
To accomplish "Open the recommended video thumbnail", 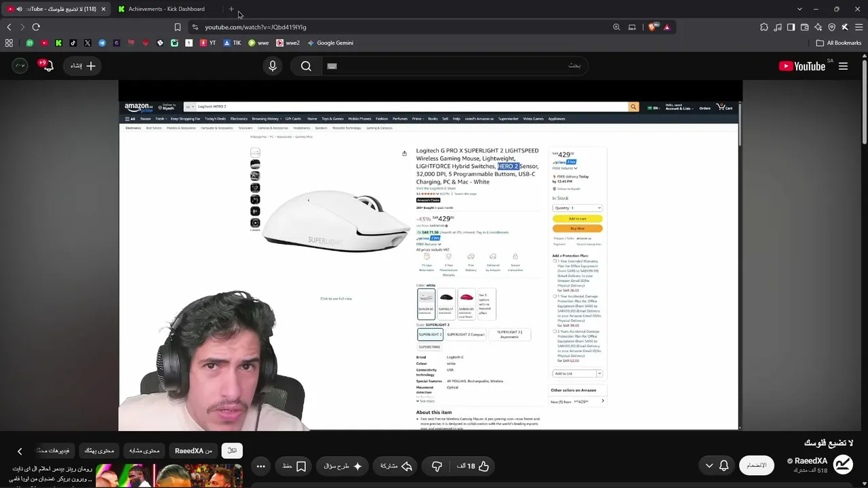I will tap(170, 476).
